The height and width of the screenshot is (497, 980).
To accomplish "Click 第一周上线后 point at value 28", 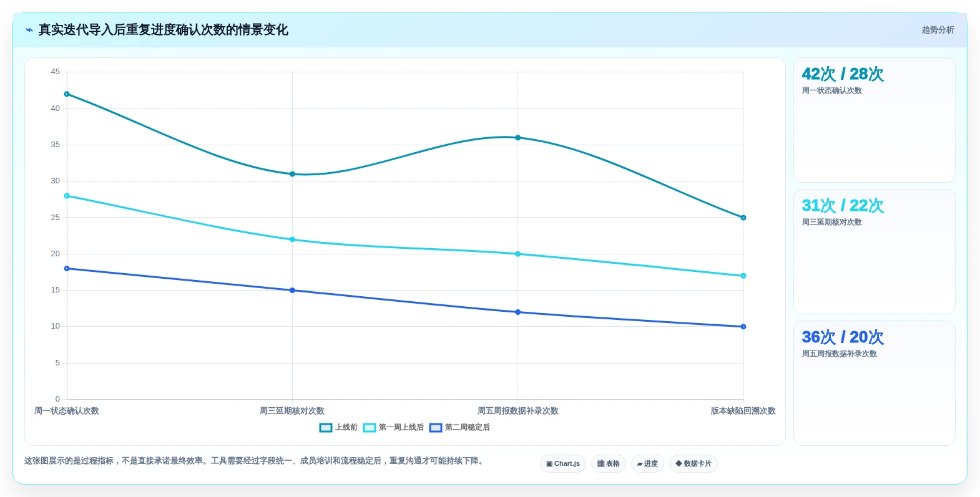I will click(x=67, y=196).
